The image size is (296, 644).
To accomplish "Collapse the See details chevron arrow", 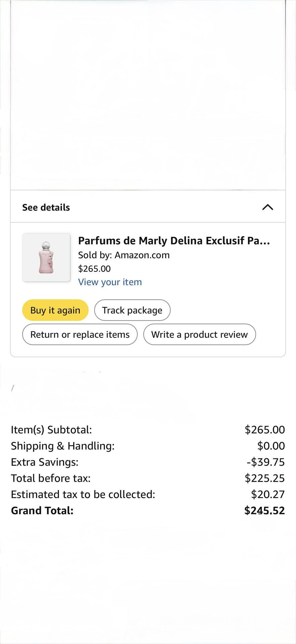I will click(x=268, y=207).
